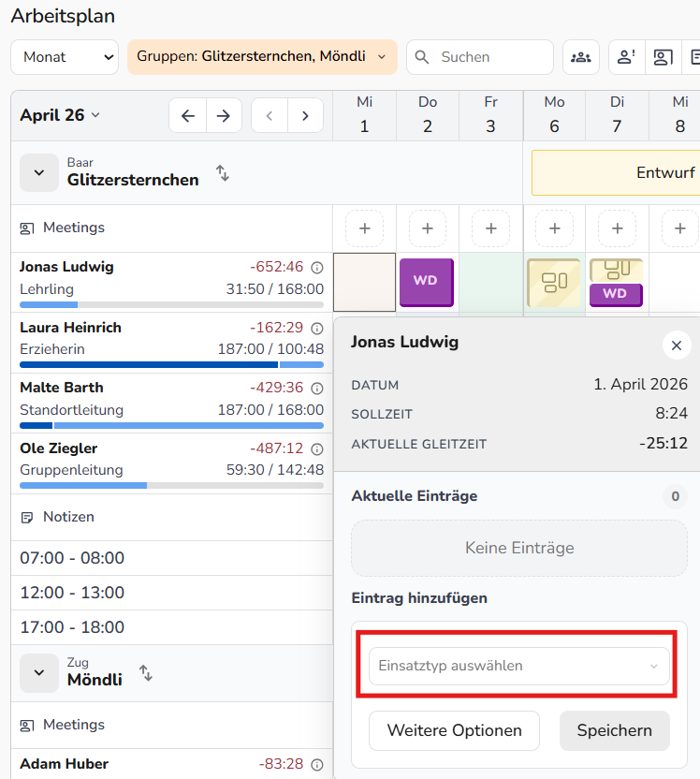
Task: Collapse the Glitzersternchen group
Action: click(39, 172)
